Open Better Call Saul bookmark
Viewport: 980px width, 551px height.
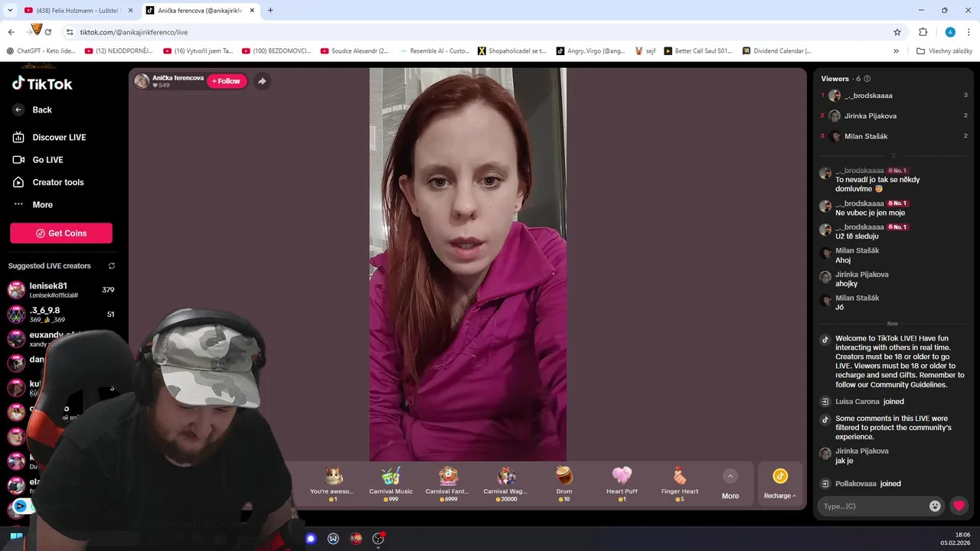pos(697,51)
